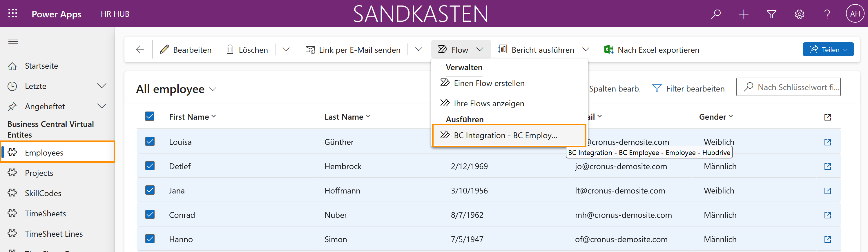Click Link per E-Mail senden
The width and height of the screenshot is (868, 252).
(x=353, y=50)
